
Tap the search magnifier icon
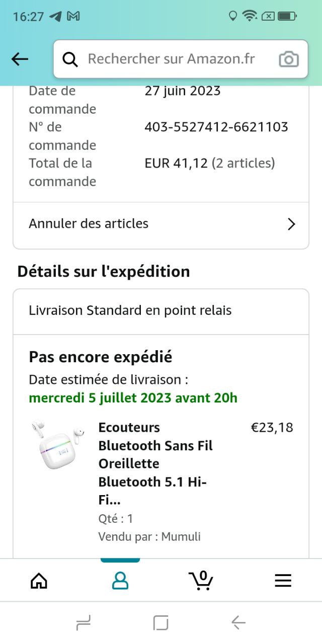(70, 59)
